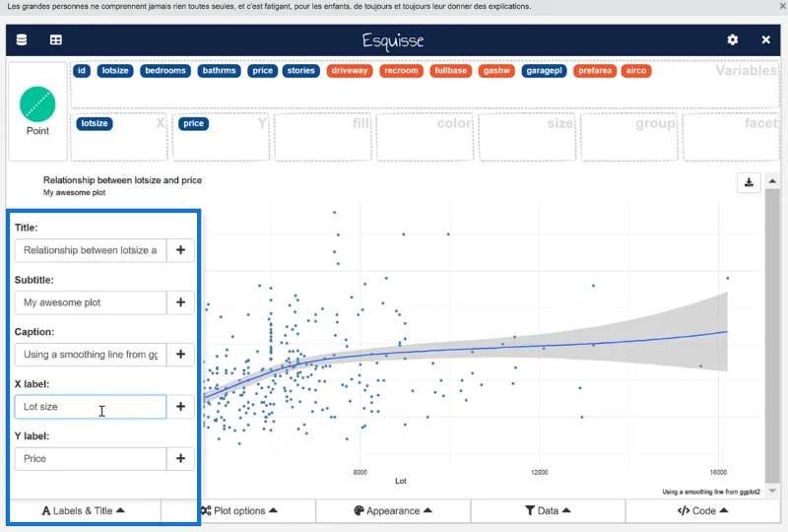Image resolution: width=788 pixels, height=532 pixels.
Task: Click plus button beside Title field
Action: click(x=180, y=250)
